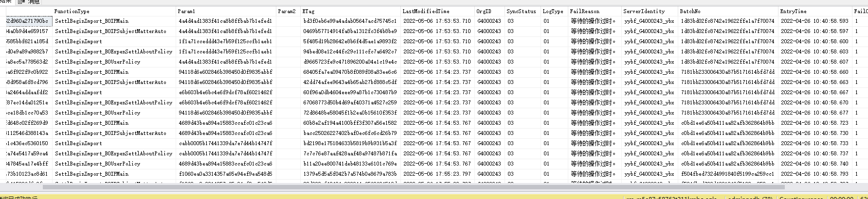The width and height of the screenshot is (868, 199).
Task: Select 等待的操作过时 FailReason in 10:40:58.730 row
Action: 595,133
